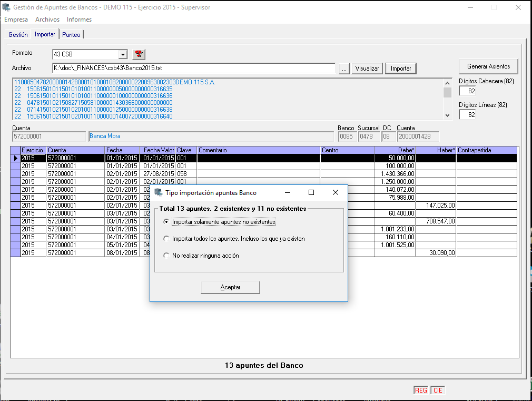Click the Archivo file path field
532x401 pixels.
click(x=193, y=69)
